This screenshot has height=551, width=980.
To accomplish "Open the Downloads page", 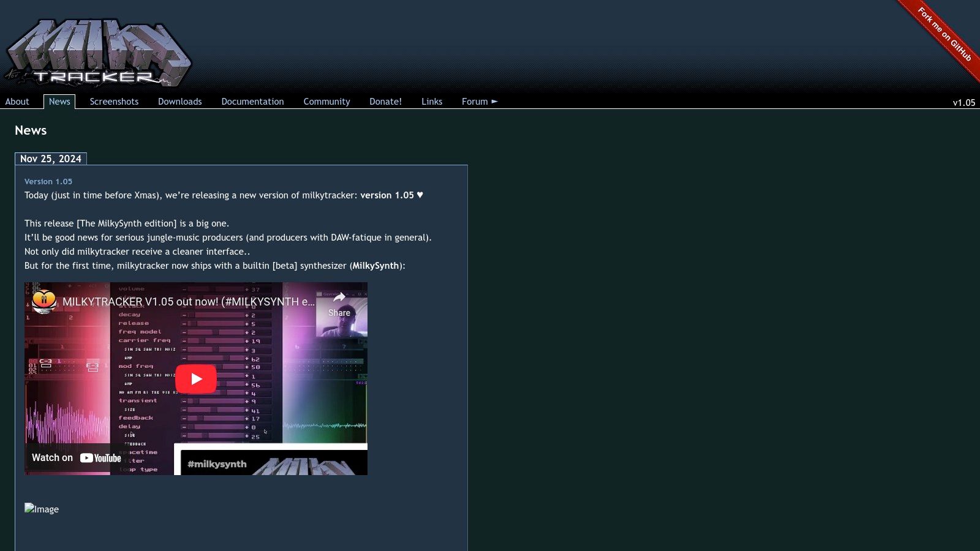I will (x=180, y=102).
